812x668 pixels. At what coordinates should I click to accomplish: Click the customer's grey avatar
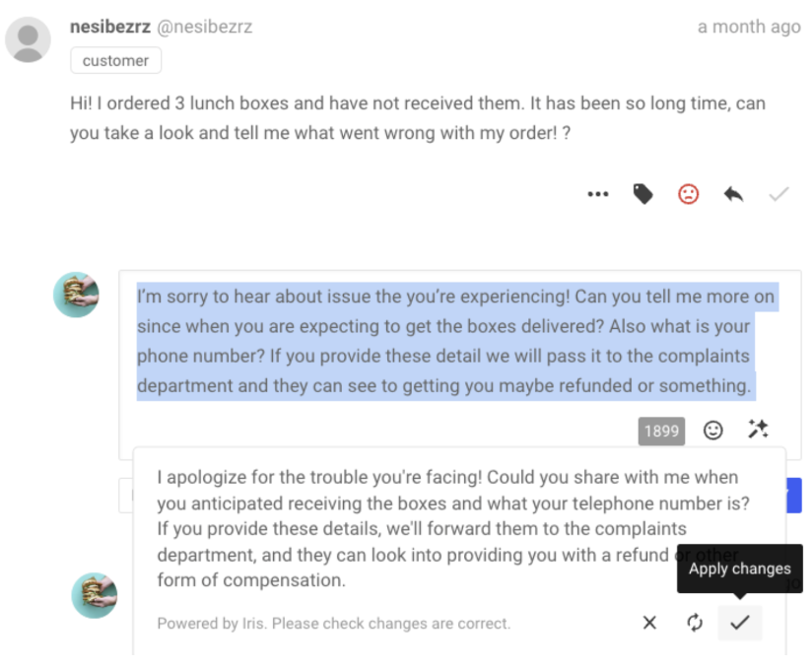click(28, 40)
